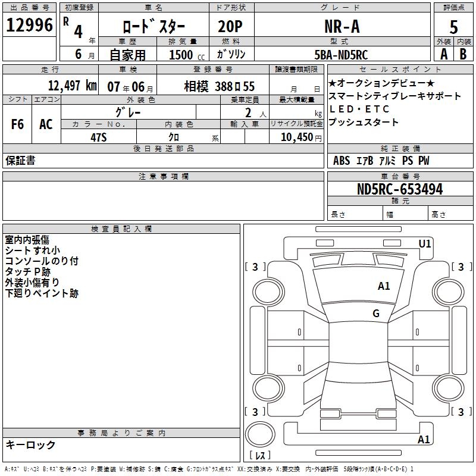The height and width of the screenshot is (476, 476).
Task: Click inspector note シートすれ小
Action: pyautogui.click(x=33, y=250)
